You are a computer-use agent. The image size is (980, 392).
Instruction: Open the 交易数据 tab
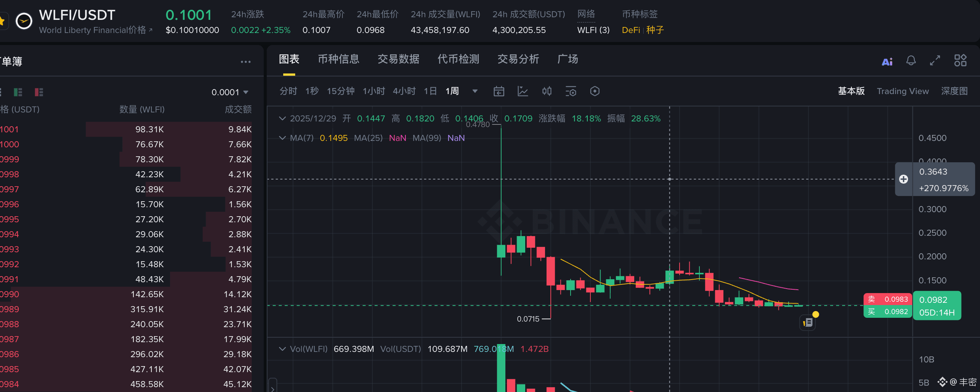click(x=398, y=59)
